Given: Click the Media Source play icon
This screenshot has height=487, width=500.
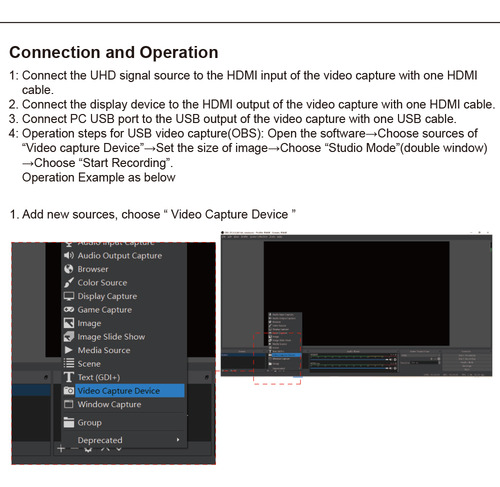Looking at the screenshot, I should tap(69, 350).
